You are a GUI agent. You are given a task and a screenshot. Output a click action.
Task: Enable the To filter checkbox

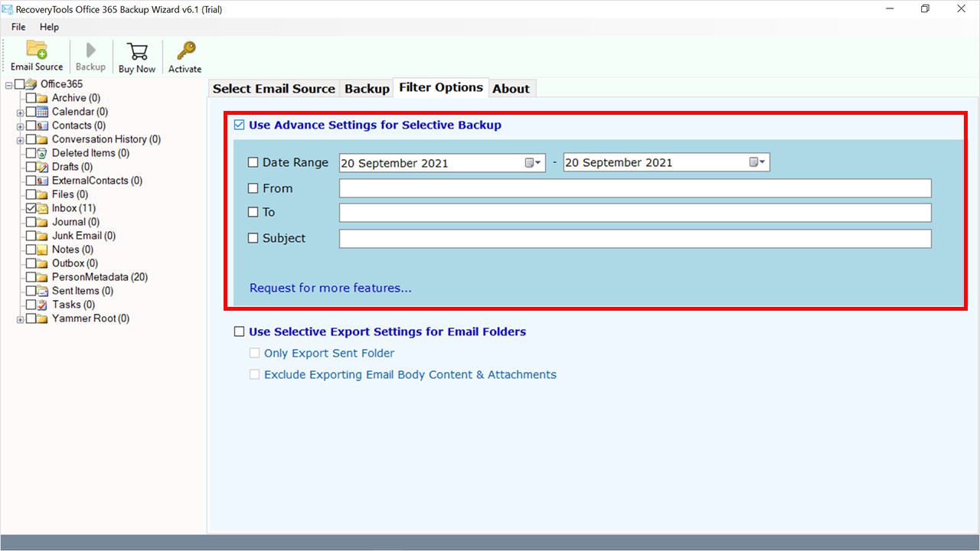253,212
